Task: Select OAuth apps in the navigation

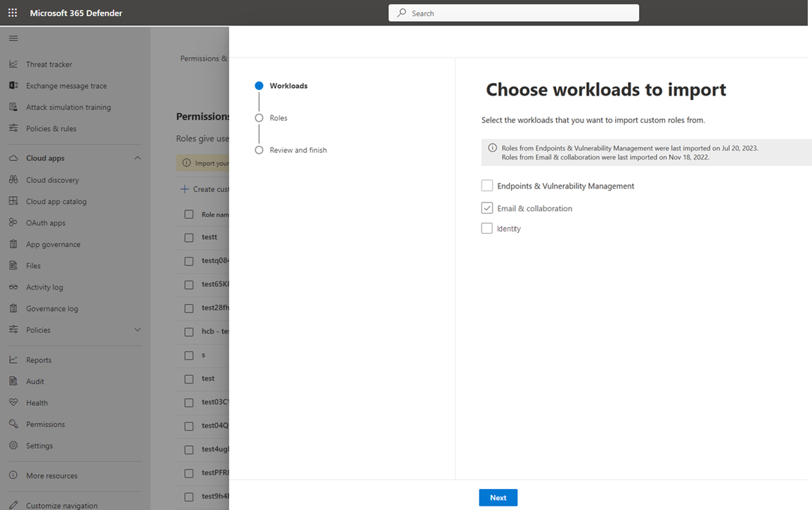Action: pos(48,222)
